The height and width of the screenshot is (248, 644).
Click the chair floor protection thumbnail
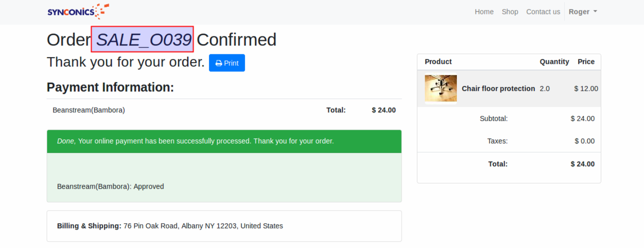441,89
